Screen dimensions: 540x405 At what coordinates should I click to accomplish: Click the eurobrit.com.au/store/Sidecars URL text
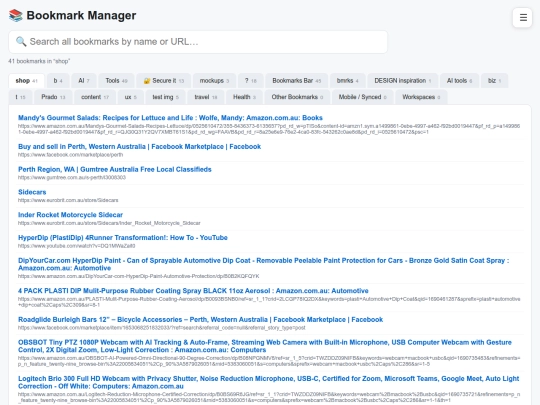(68, 200)
